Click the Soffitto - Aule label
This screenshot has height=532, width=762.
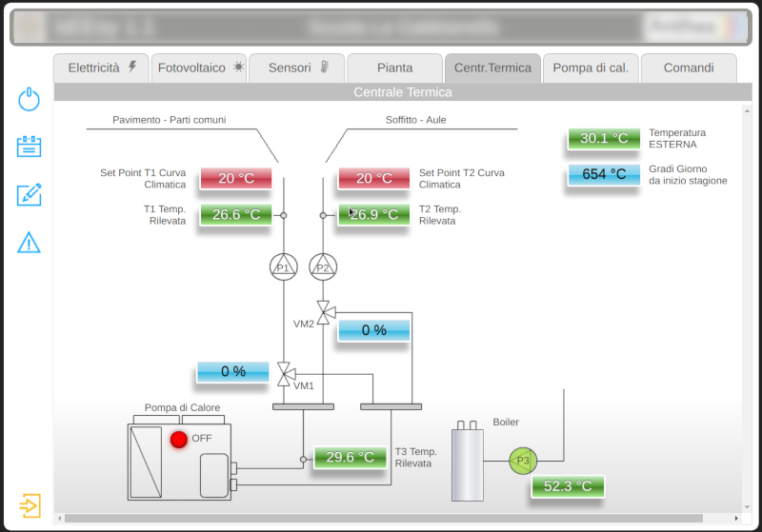(415, 120)
